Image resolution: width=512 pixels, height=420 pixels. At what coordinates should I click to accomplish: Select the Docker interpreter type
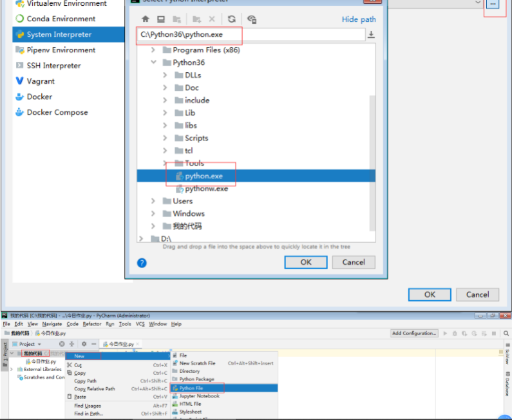pos(39,97)
